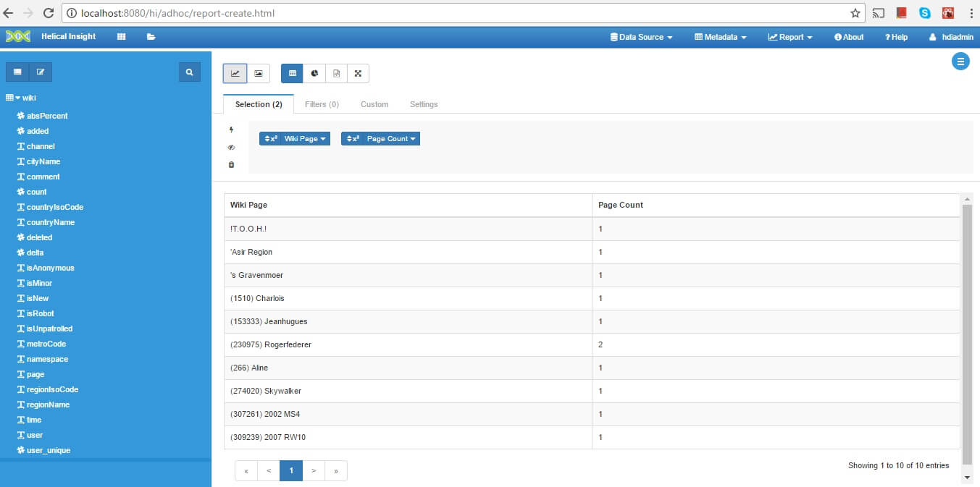Viewport: 980px width, 487px height.
Task: Open the About item
Action: click(849, 37)
